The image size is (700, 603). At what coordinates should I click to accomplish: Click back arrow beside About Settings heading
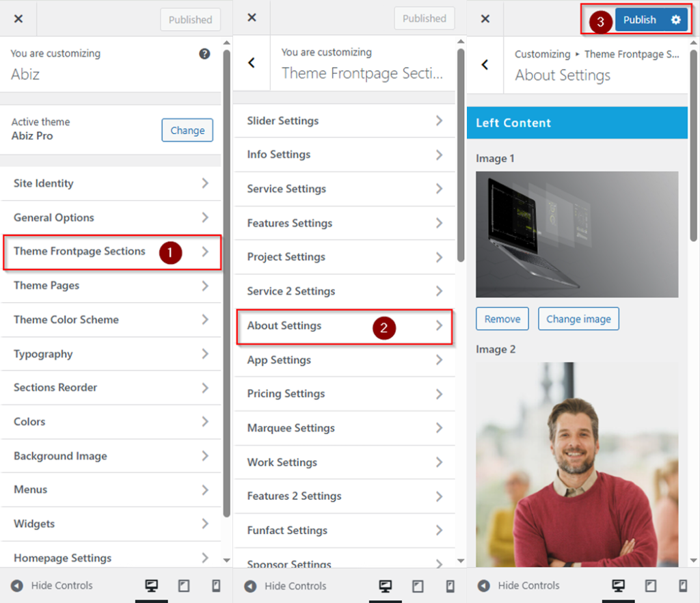coord(485,65)
